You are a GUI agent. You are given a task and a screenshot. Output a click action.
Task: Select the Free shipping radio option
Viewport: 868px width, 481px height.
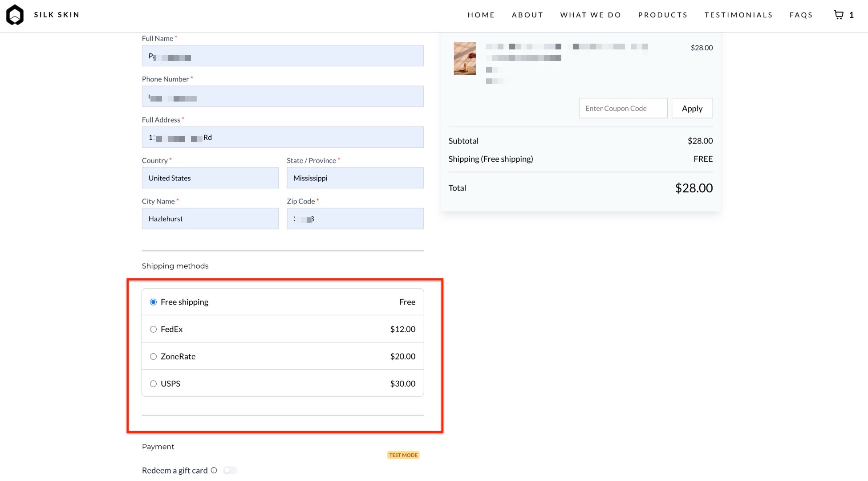[x=154, y=302]
